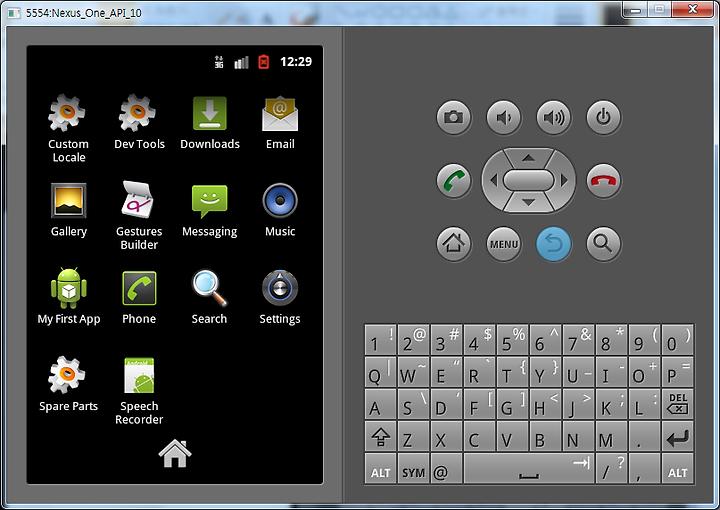This screenshot has width=720, height=510.
Task: Click the battery status icon
Action: tap(264, 62)
